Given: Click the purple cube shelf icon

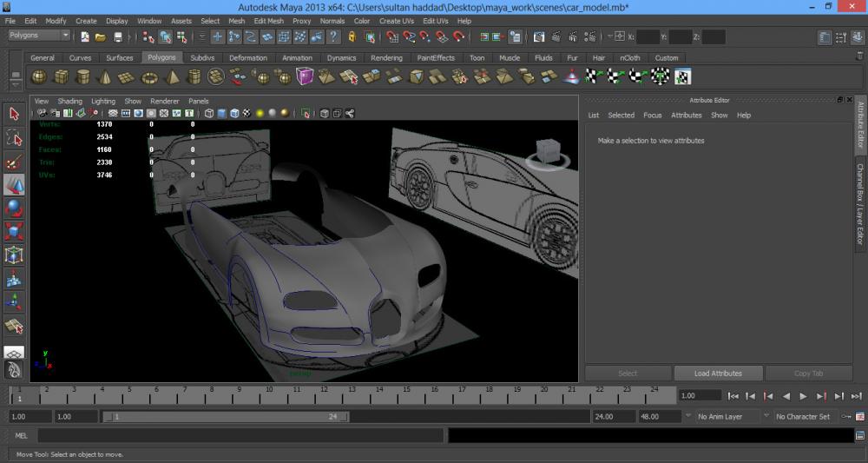Looking at the screenshot, I should point(305,77).
